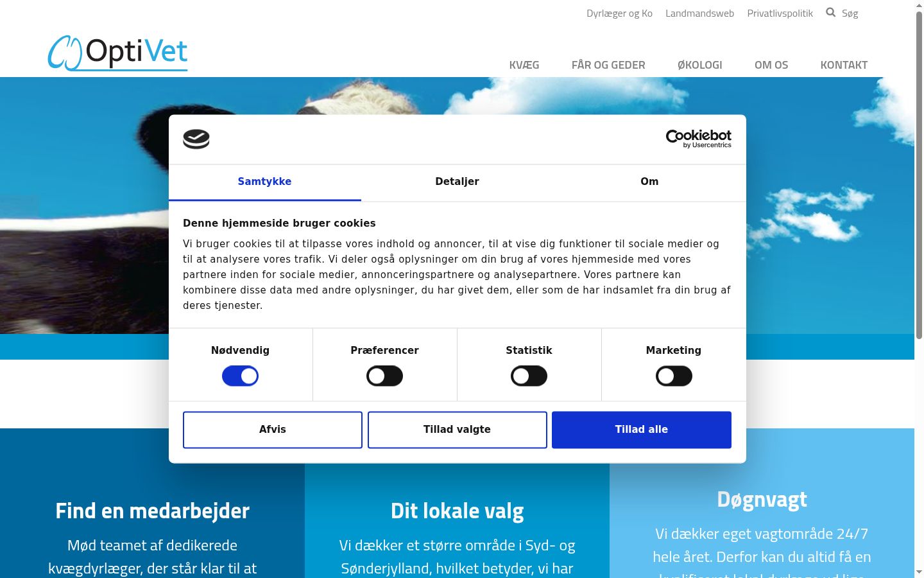
Task: Switch to the Detaljer tab
Action: tap(458, 182)
